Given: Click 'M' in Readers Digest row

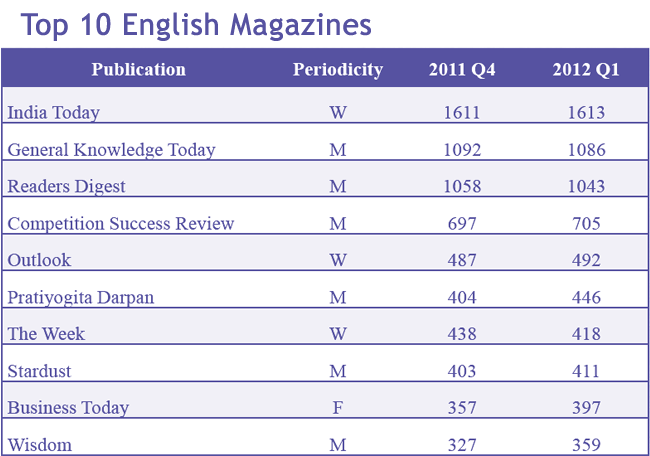Looking at the screenshot, I should [338, 187].
